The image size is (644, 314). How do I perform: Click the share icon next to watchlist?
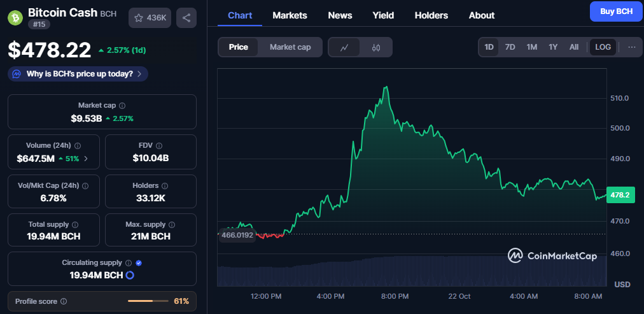(x=186, y=18)
